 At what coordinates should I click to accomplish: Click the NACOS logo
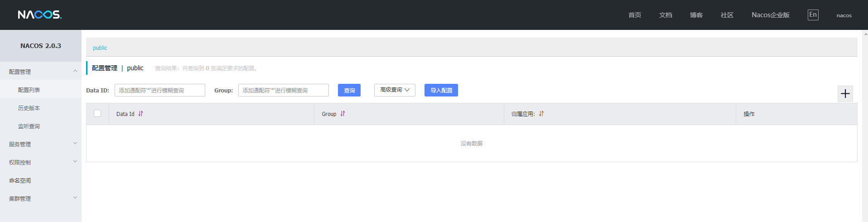click(x=40, y=14)
